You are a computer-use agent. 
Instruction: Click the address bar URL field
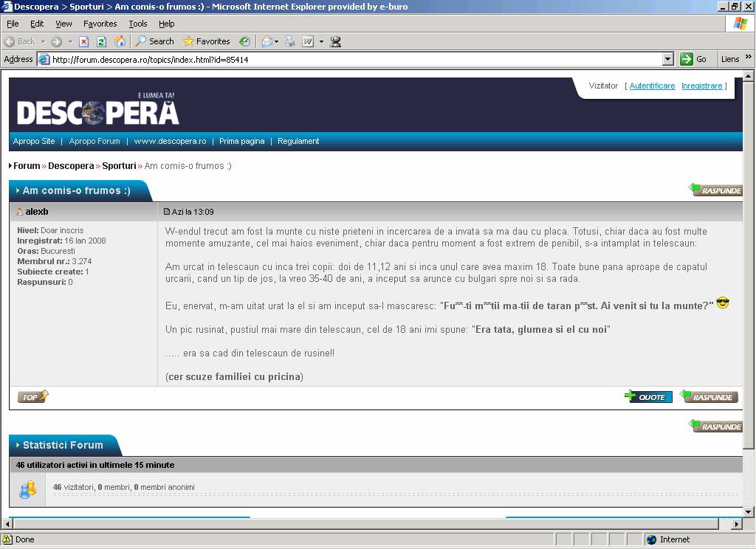click(x=354, y=59)
